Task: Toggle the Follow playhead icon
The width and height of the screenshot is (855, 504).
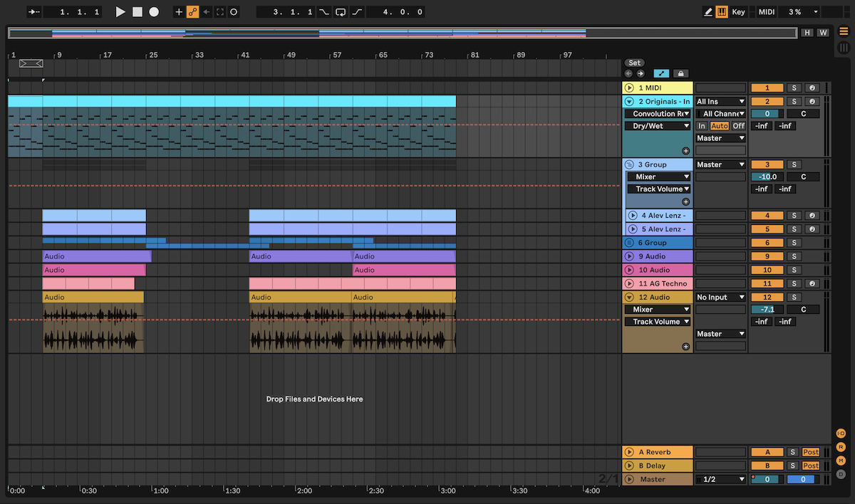Action: click(x=34, y=12)
